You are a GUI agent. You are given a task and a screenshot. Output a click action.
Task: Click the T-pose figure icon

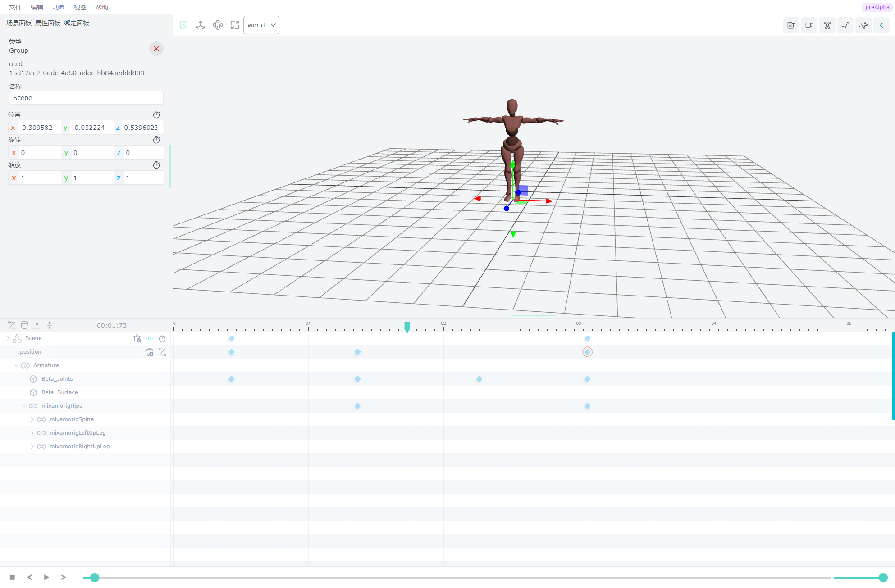(827, 25)
